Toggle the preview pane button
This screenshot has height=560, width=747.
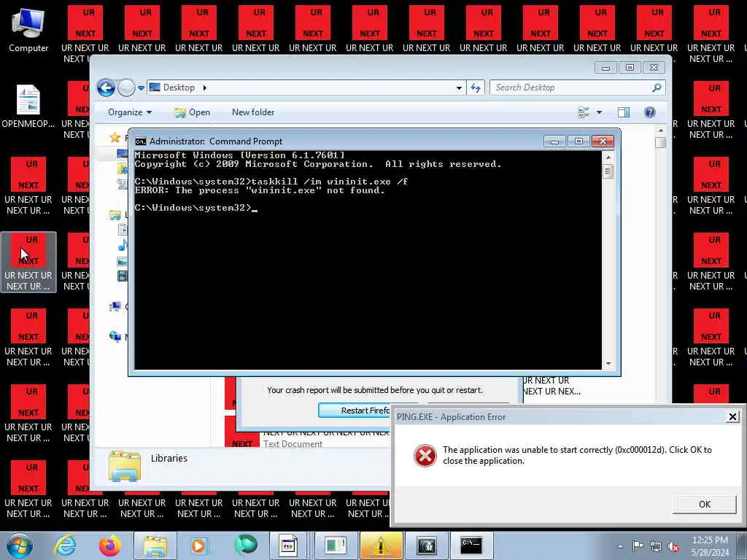click(x=624, y=112)
